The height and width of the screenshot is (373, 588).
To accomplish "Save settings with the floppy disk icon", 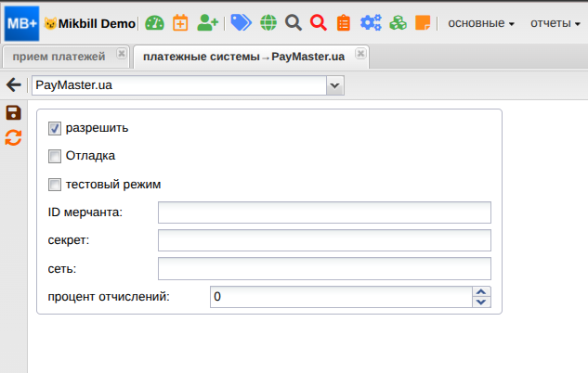I will tap(14, 112).
